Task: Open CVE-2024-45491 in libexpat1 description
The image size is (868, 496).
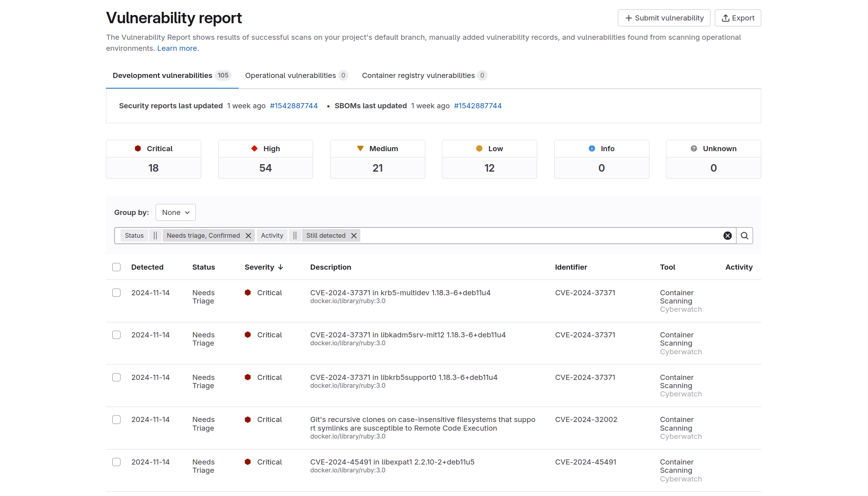Action: click(x=392, y=462)
